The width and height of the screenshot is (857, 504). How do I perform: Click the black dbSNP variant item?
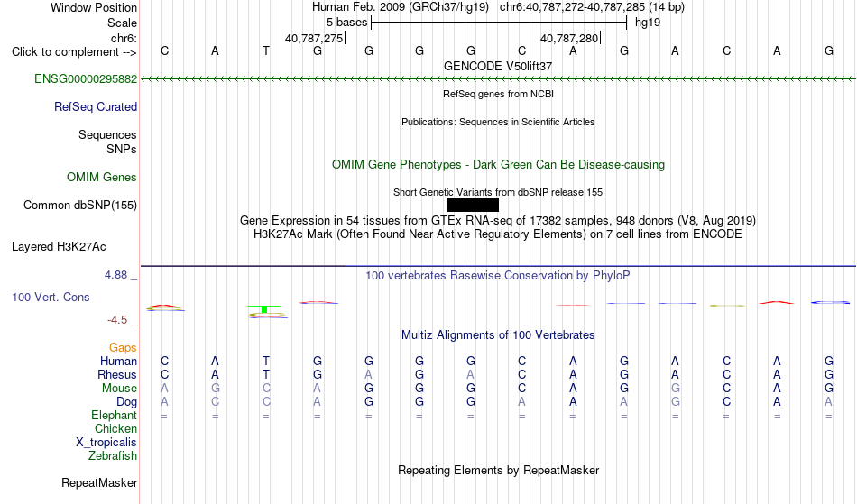coord(473,205)
